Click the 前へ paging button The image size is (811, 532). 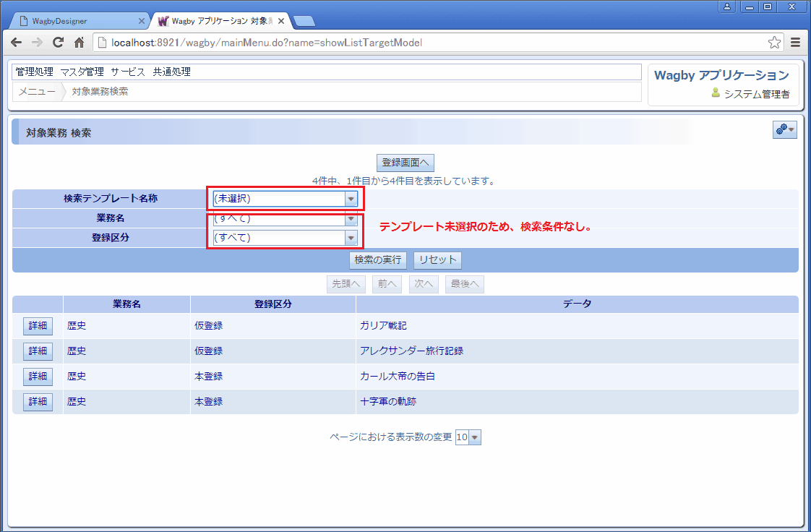[387, 284]
